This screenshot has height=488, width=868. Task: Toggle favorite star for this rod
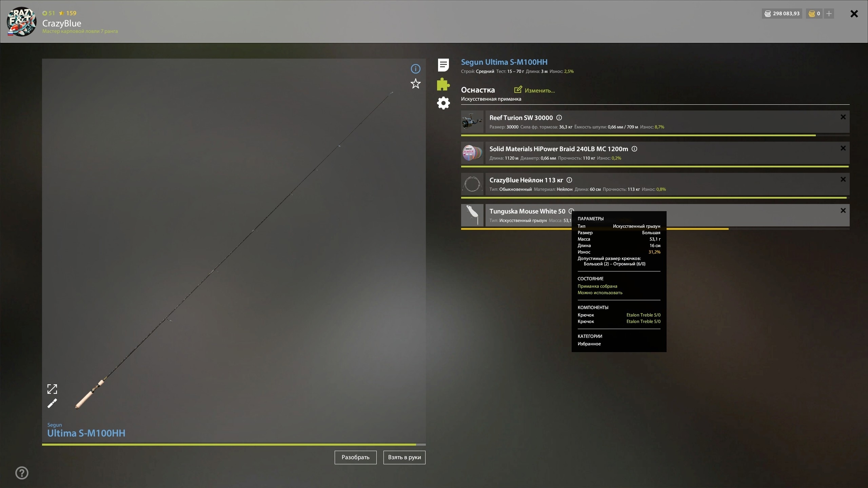[x=415, y=84]
